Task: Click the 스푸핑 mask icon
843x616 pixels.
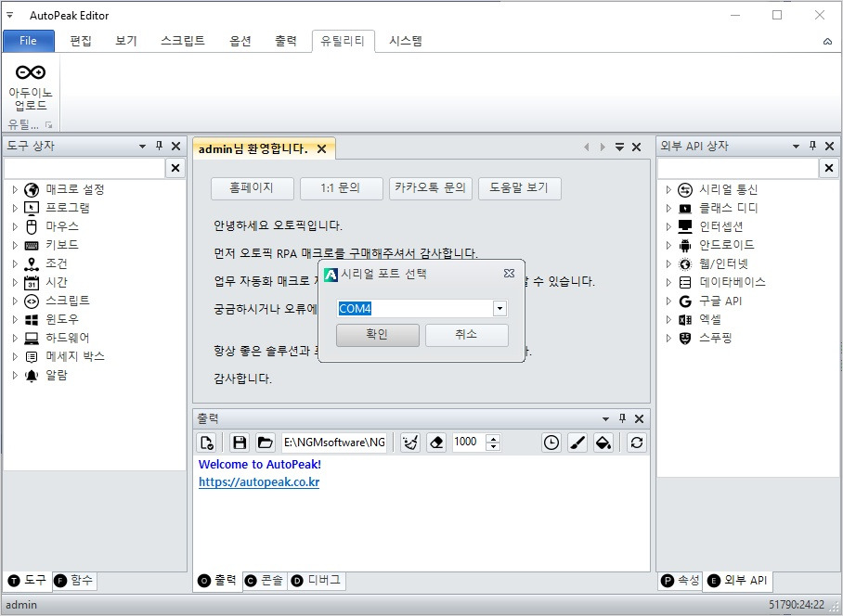Action: point(685,339)
